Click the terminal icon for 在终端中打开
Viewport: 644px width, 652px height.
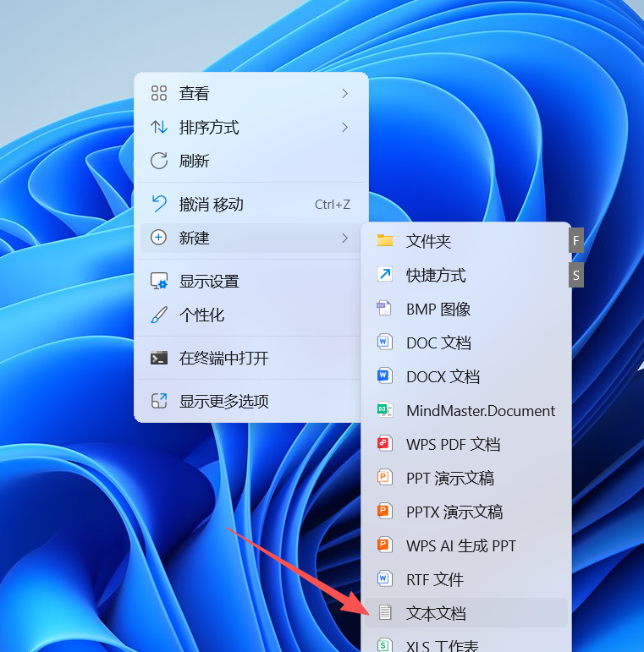point(158,358)
